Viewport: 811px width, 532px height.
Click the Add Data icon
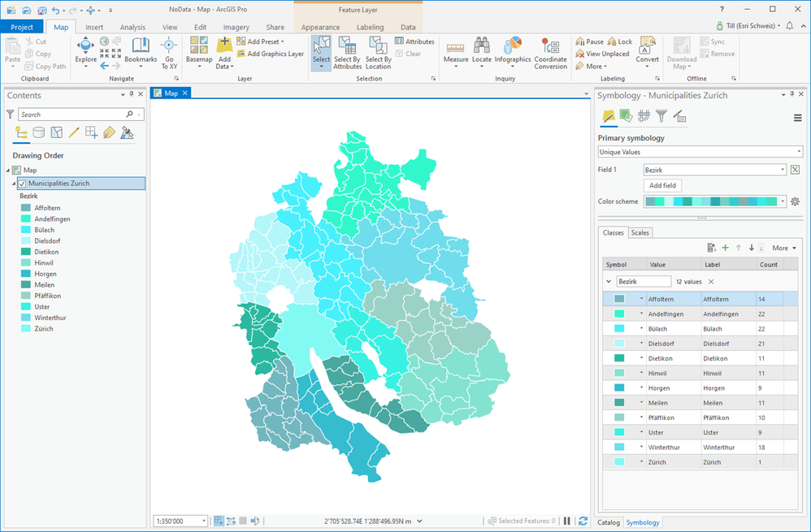tap(224, 45)
